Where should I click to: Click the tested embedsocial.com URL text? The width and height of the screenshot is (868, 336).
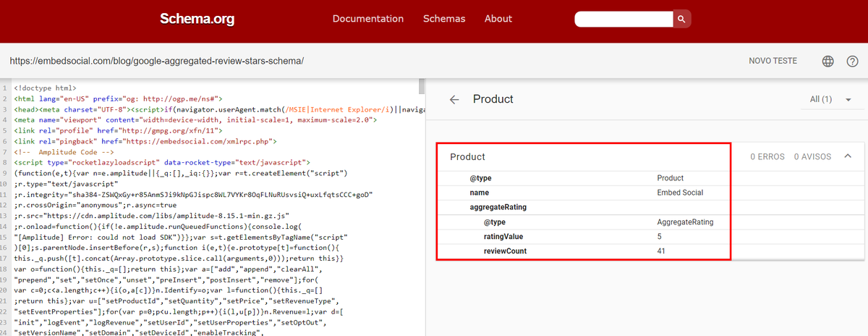(157, 62)
